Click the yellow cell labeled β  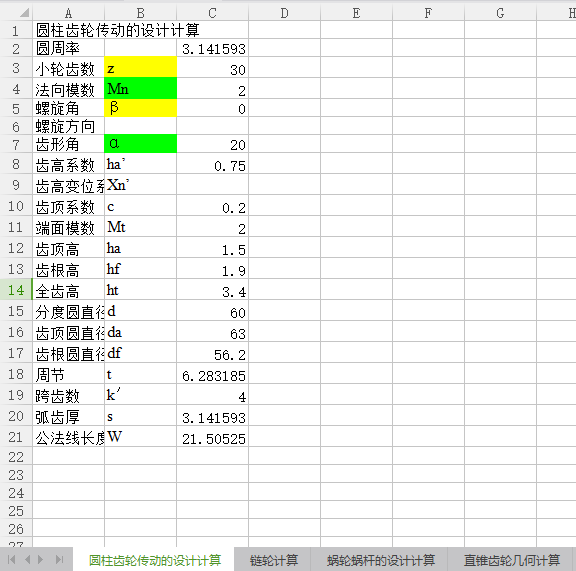140,108
